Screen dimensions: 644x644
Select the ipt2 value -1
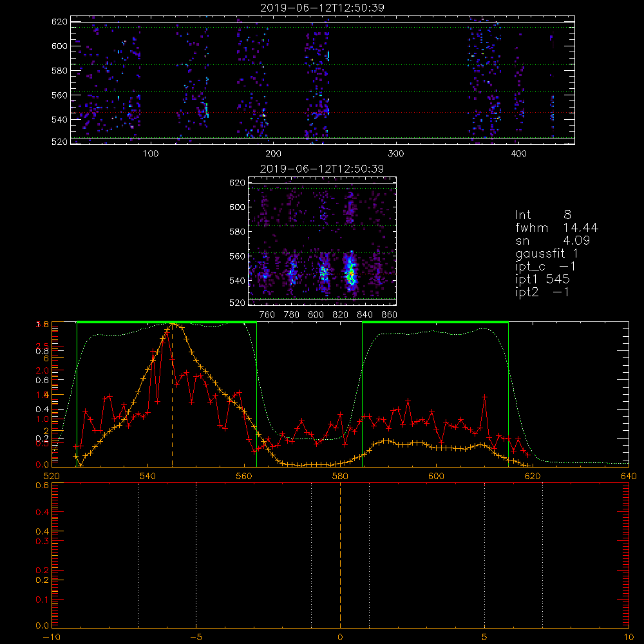[x=561, y=292]
